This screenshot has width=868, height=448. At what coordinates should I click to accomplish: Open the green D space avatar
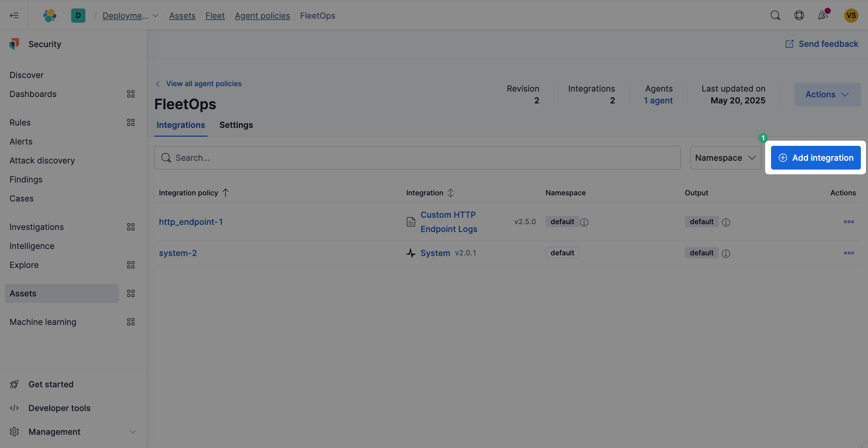[x=78, y=15]
